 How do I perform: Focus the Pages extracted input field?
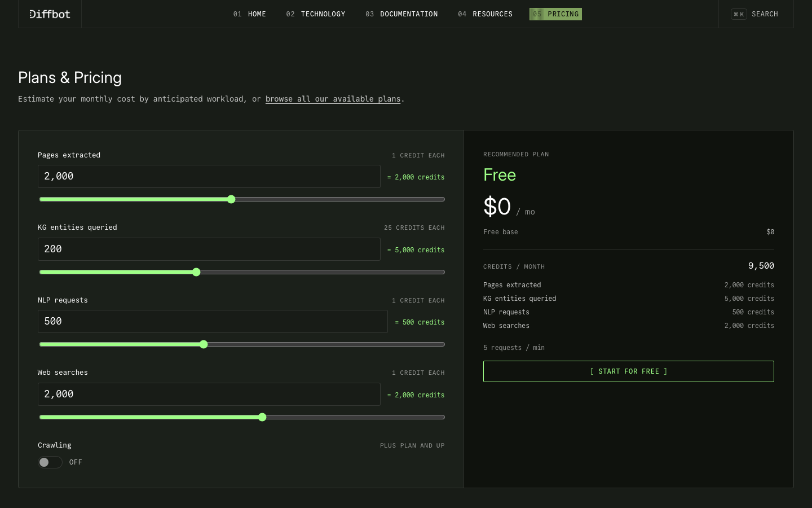click(x=209, y=176)
